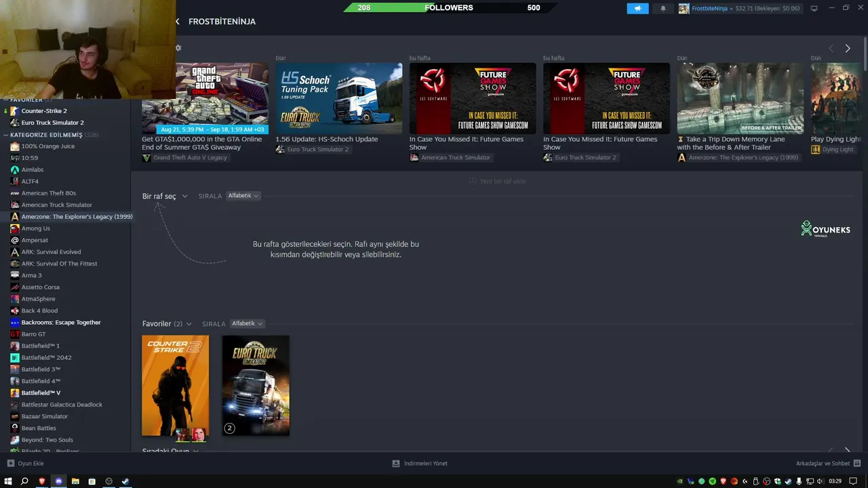Click the Grand Theft Auto V Legacy news icon
This screenshot has height=488, width=868.
(x=146, y=158)
